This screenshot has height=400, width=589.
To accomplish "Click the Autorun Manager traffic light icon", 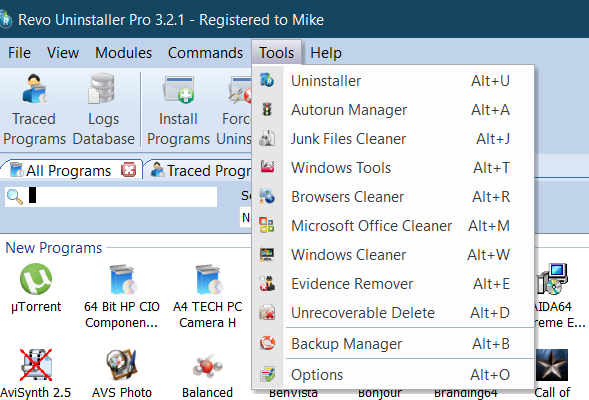I will tap(267, 109).
